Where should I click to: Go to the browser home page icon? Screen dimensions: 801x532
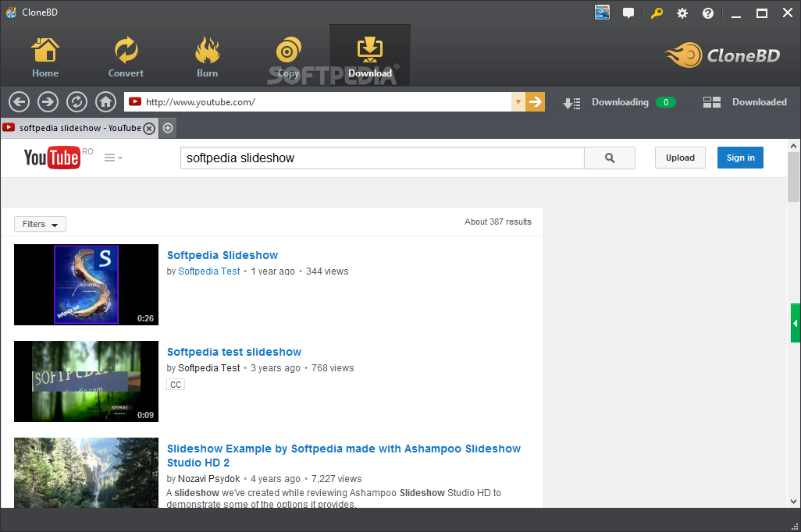click(105, 102)
